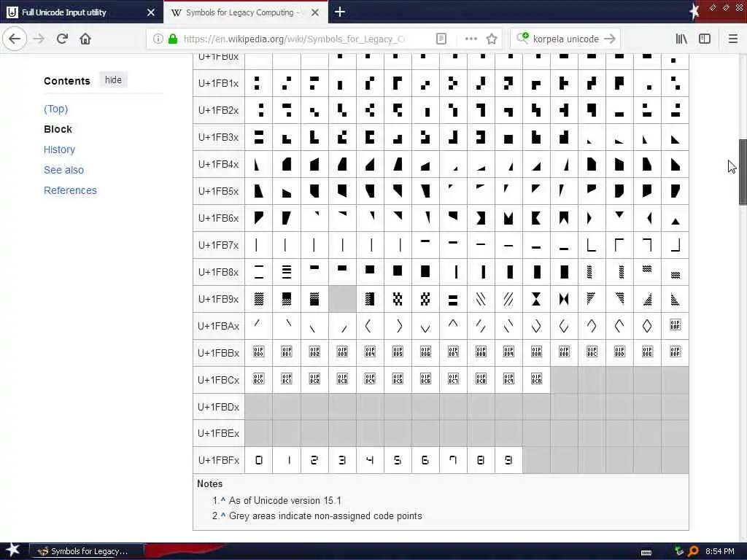Select the Symbols for Legacy Computing tab
This screenshot has height=560, width=747.
tap(245, 12)
